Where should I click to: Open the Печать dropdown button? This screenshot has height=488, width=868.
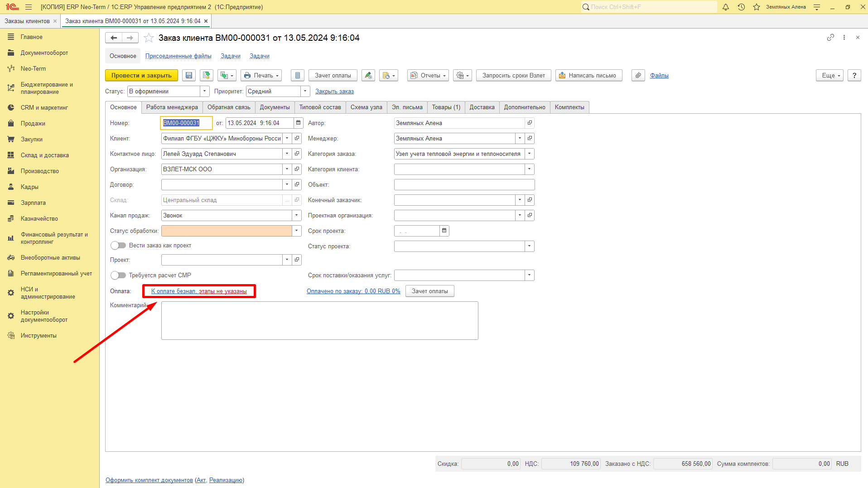pyautogui.click(x=261, y=75)
